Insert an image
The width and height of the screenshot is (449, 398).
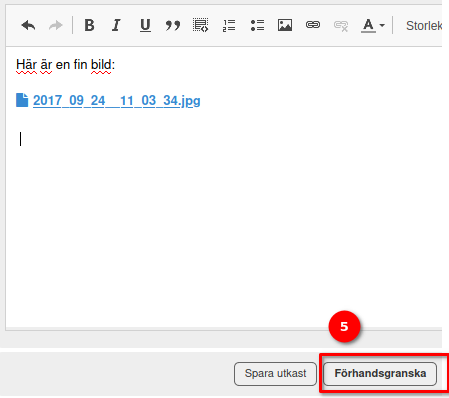(x=285, y=25)
